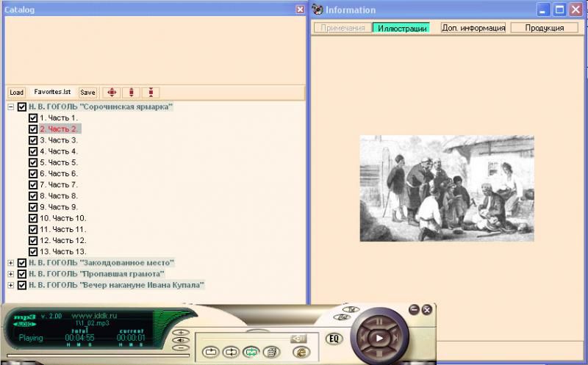
Task: Expand the "Вечер накануне Ивана Купала" node
Action: (x=11, y=285)
